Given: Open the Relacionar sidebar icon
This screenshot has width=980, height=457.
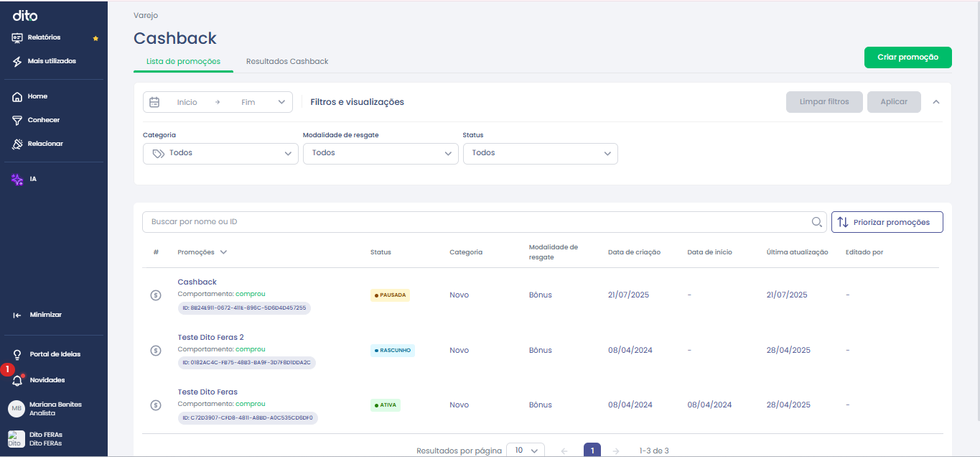Looking at the screenshot, I should (17, 144).
